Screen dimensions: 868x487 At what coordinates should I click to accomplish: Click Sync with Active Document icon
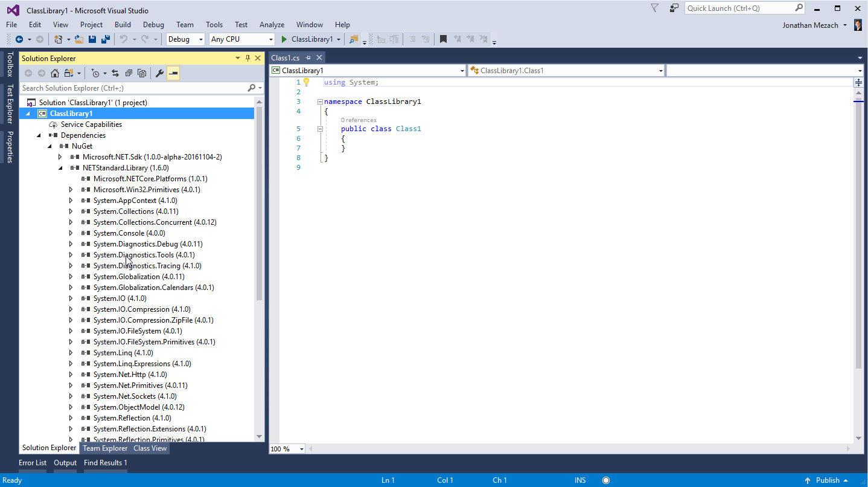(115, 73)
